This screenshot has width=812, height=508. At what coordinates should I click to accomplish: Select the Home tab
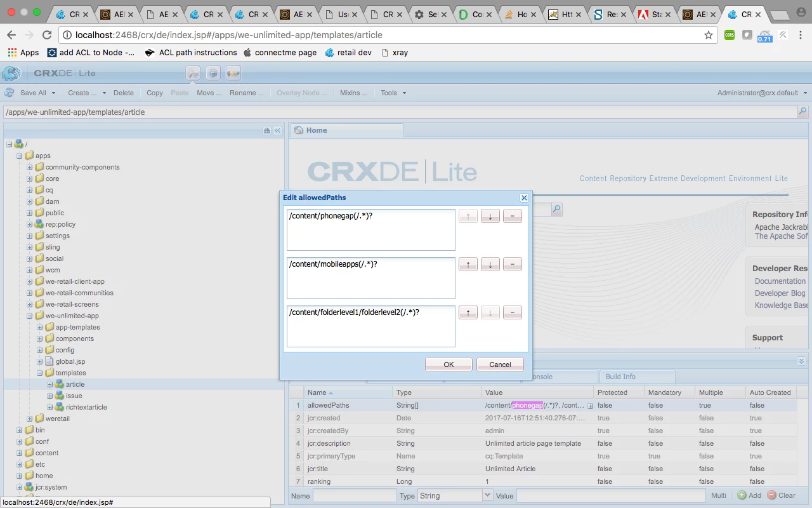coord(346,130)
